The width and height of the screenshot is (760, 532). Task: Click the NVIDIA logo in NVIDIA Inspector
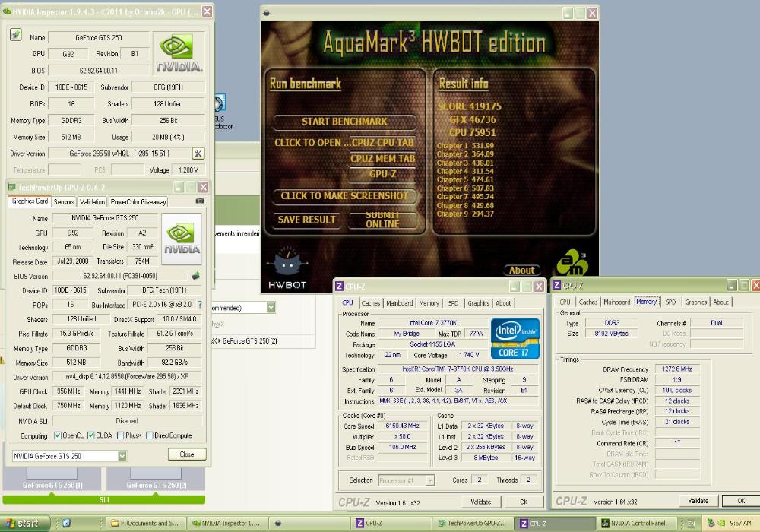pyautogui.click(x=179, y=53)
